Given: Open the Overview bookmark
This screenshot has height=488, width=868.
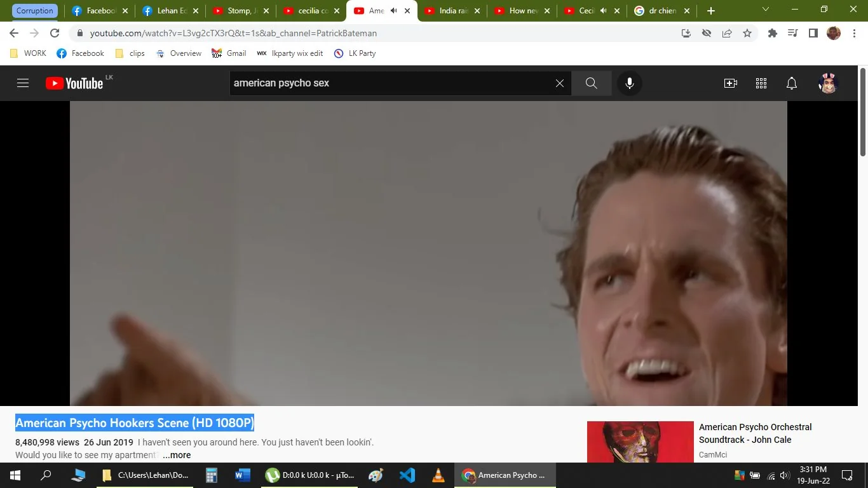Looking at the screenshot, I should point(179,53).
